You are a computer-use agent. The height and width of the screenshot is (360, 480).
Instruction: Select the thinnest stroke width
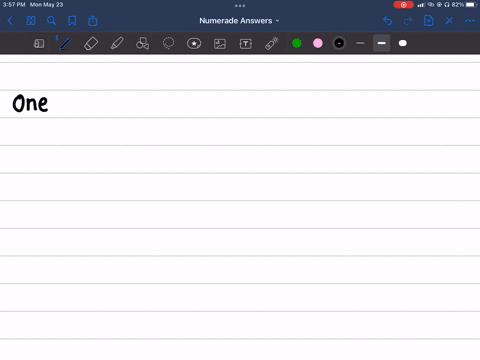pyautogui.click(x=360, y=43)
